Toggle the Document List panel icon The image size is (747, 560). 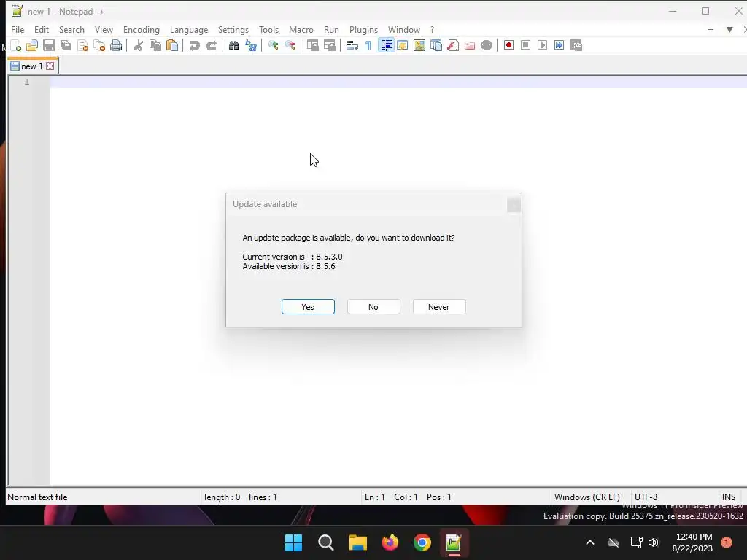436,45
